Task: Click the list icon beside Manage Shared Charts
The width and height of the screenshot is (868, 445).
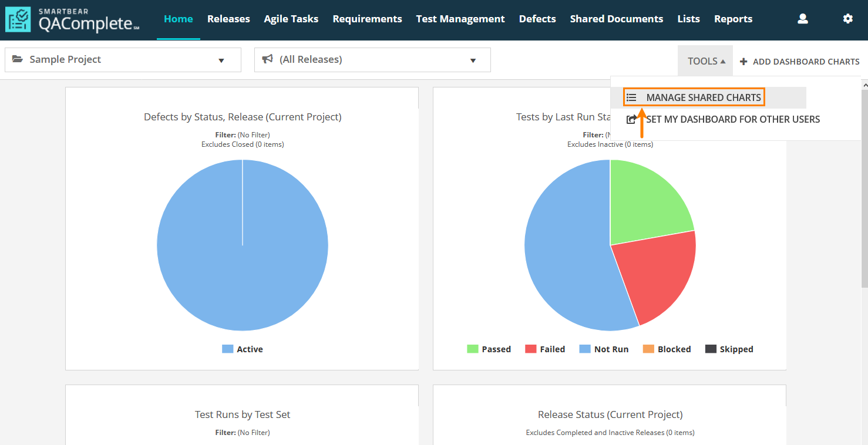Action: click(x=631, y=97)
